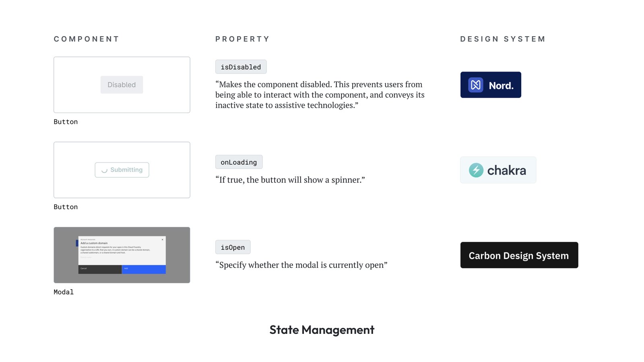This screenshot has width=644, height=362.
Task: Click the greyed-out Disabled button
Action: coord(122,85)
